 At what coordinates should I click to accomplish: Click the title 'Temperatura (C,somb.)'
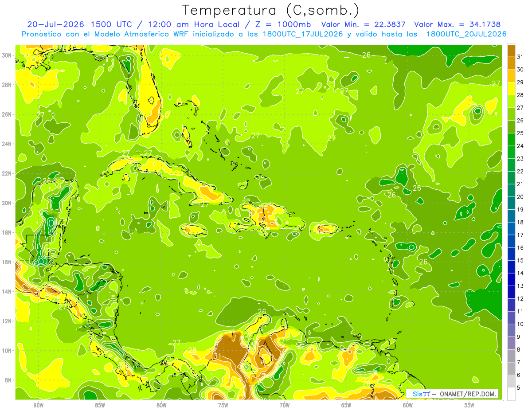(271, 10)
